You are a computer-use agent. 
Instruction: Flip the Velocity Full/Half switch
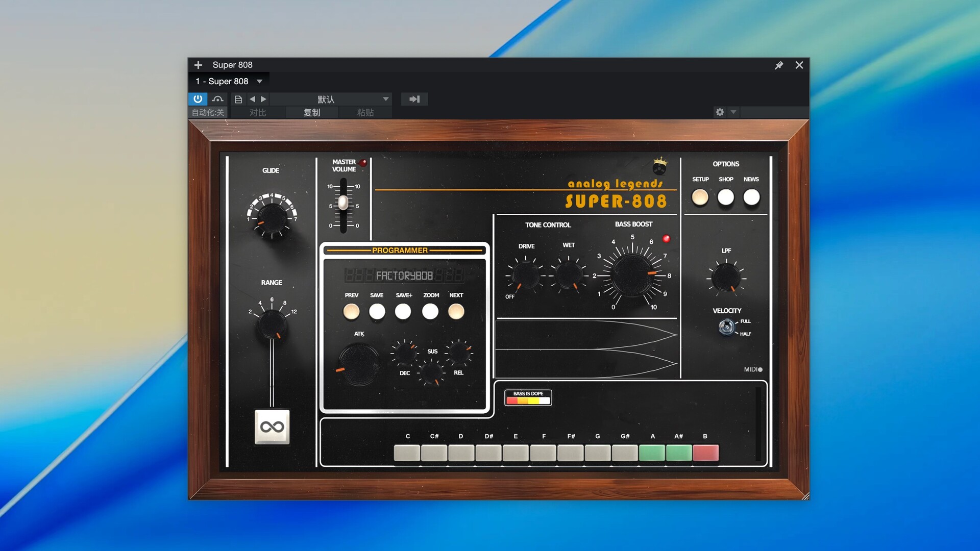pos(727,327)
